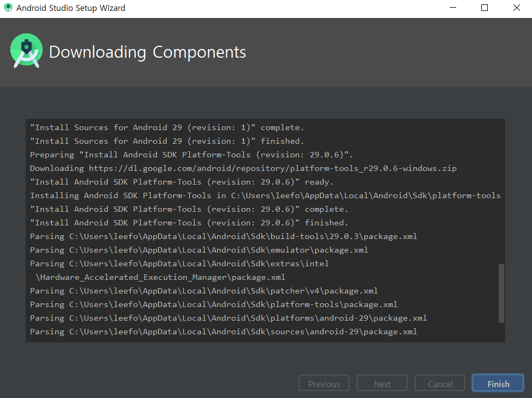
Task: Click the Finish button
Action: (x=498, y=383)
